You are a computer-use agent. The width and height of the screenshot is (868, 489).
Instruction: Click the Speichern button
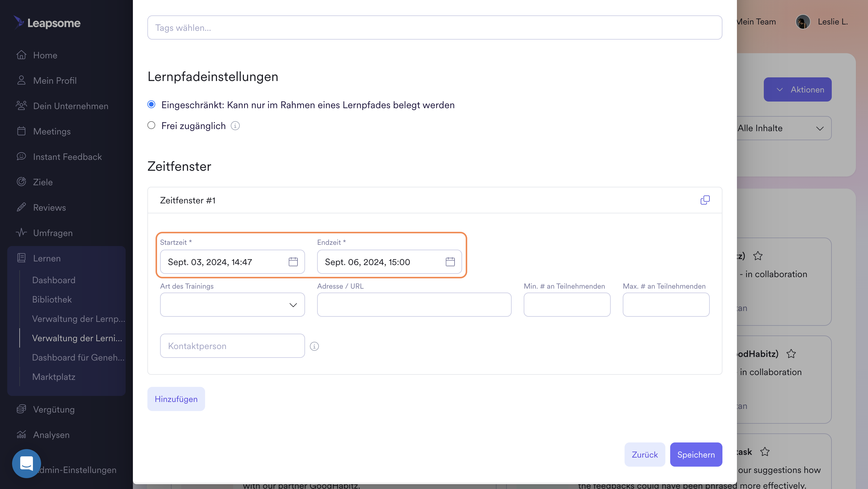tap(696, 454)
